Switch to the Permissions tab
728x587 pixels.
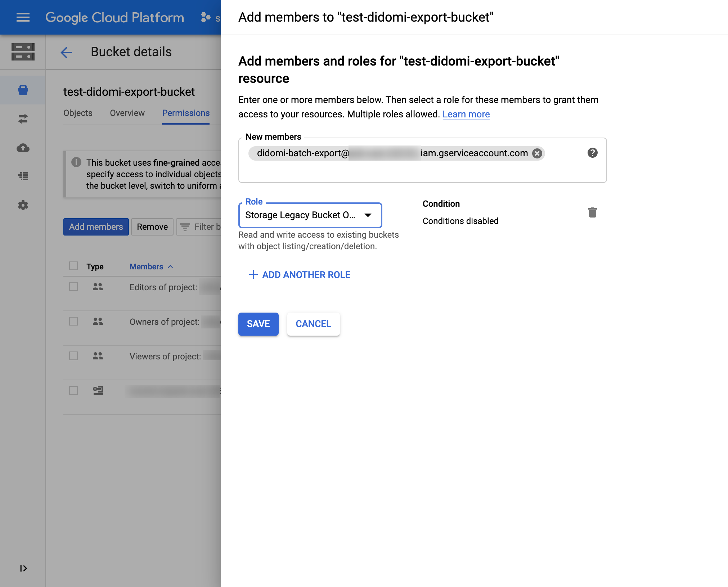click(x=186, y=113)
